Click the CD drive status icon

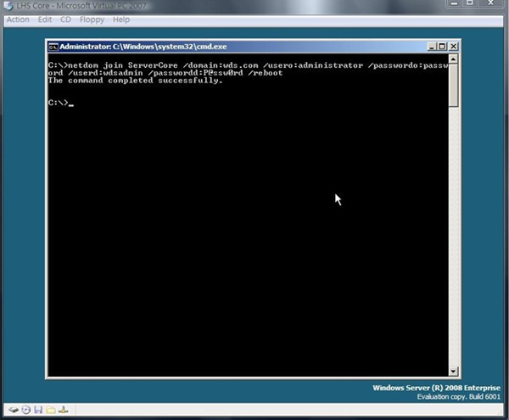(x=26, y=410)
